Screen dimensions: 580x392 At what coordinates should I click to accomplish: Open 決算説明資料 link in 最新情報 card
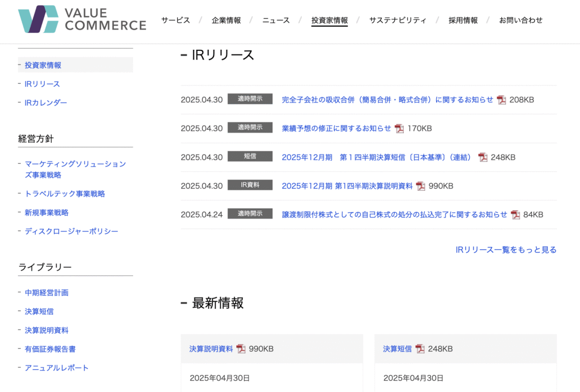point(211,349)
